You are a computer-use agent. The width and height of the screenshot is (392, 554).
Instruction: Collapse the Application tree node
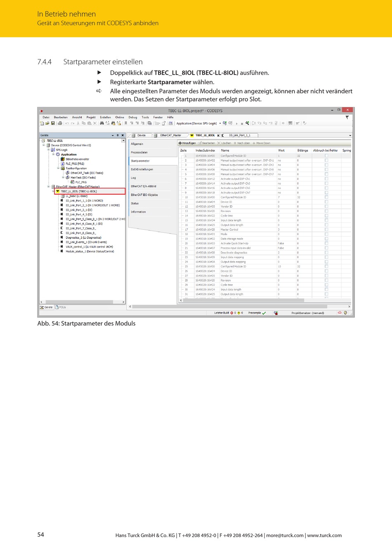(x=53, y=154)
